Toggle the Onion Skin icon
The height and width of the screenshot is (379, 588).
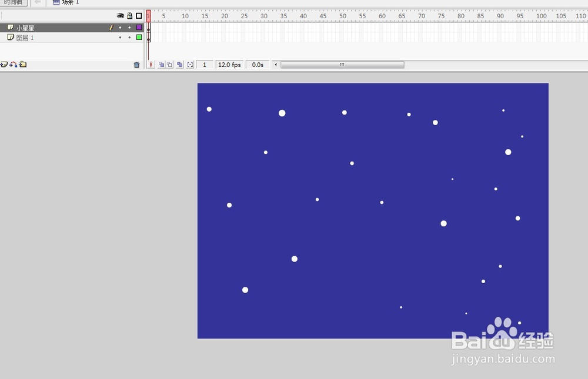(161, 65)
